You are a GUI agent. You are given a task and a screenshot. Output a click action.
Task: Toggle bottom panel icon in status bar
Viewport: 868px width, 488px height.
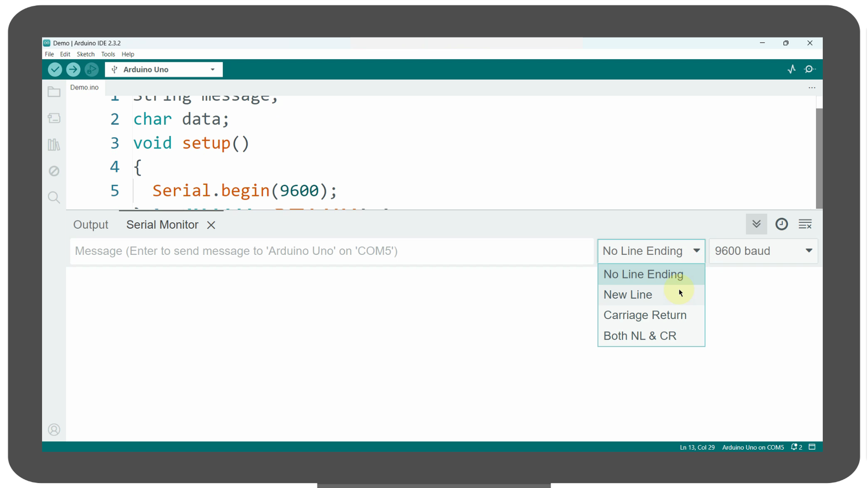click(x=812, y=447)
